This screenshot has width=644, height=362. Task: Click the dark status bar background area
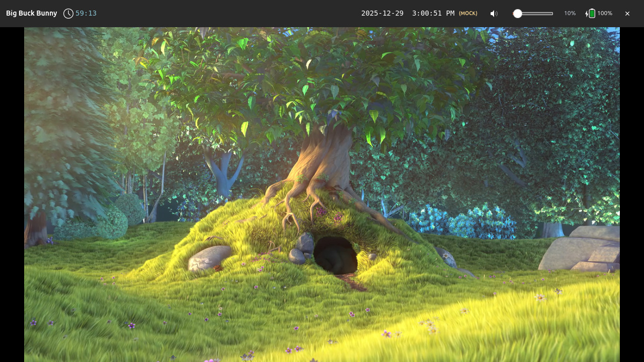pyautogui.click(x=226, y=13)
